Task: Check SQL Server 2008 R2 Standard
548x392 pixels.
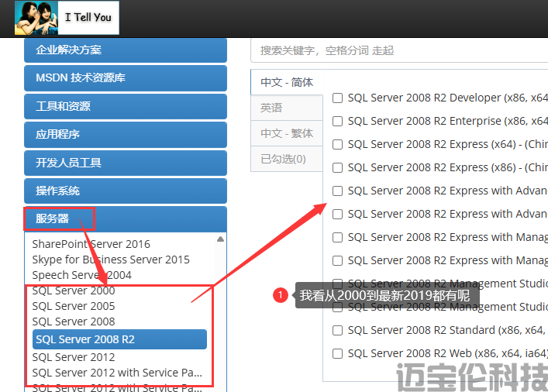Action: [337, 330]
